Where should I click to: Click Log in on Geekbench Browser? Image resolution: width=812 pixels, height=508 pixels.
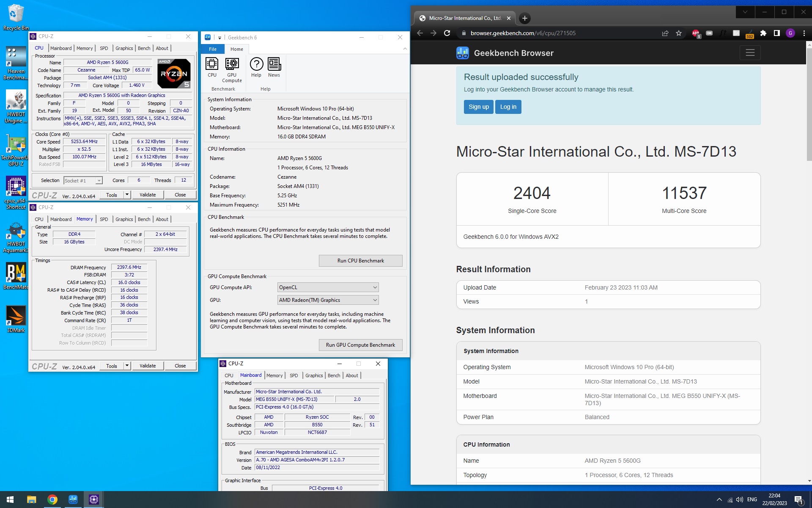pyautogui.click(x=508, y=107)
